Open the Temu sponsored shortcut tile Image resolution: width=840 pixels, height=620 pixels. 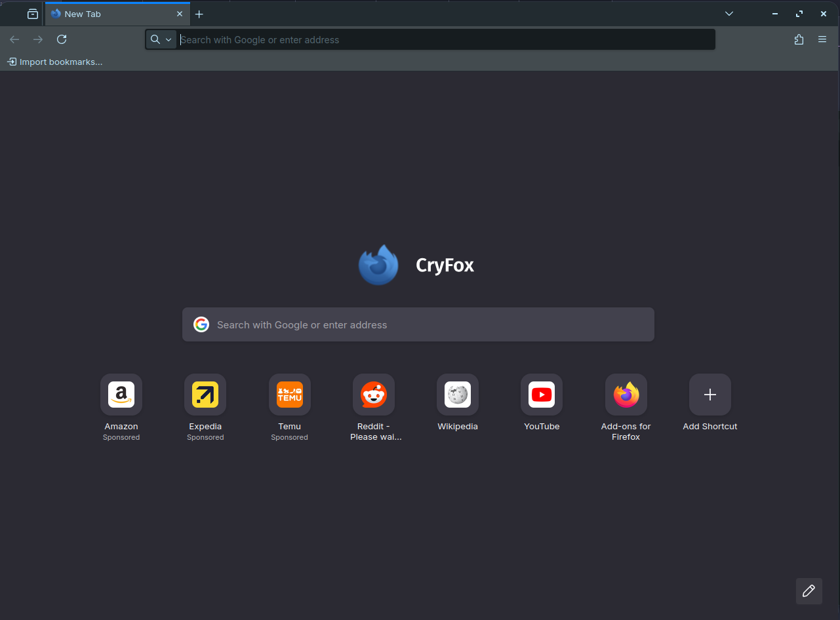(289, 395)
